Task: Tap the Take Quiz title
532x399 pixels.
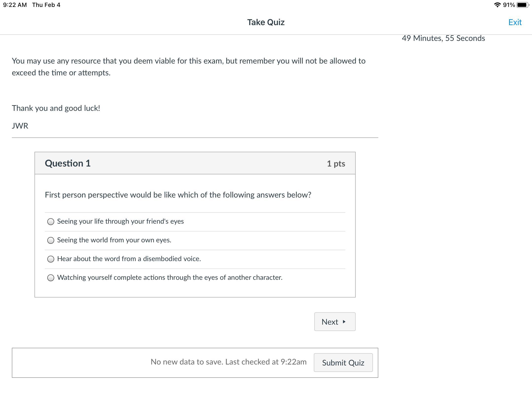Action: 266,22
